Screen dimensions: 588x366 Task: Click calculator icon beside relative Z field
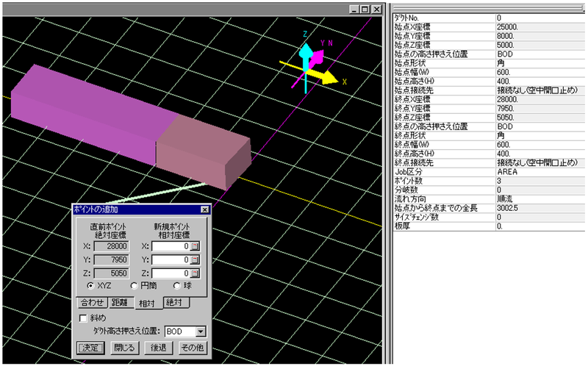coord(196,273)
